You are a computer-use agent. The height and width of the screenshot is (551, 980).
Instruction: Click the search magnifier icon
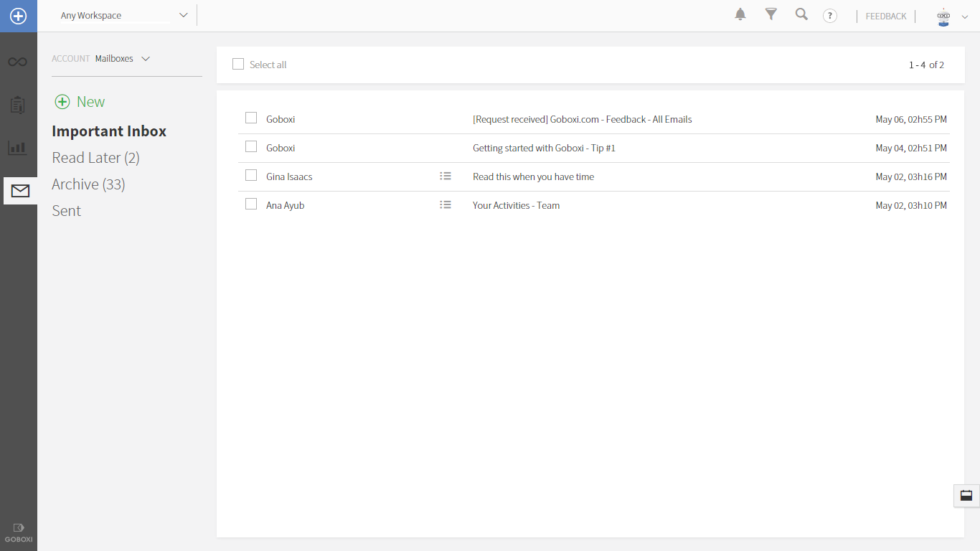click(x=801, y=14)
